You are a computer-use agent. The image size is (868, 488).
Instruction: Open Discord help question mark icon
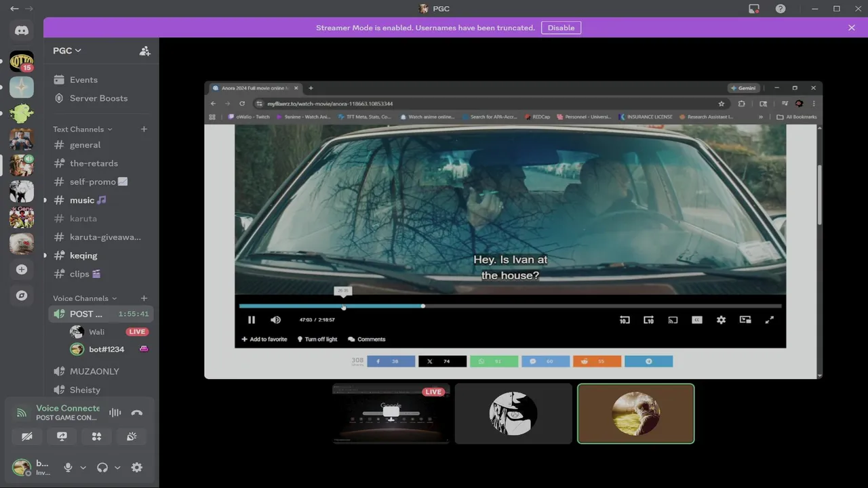[x=781, y=9]
